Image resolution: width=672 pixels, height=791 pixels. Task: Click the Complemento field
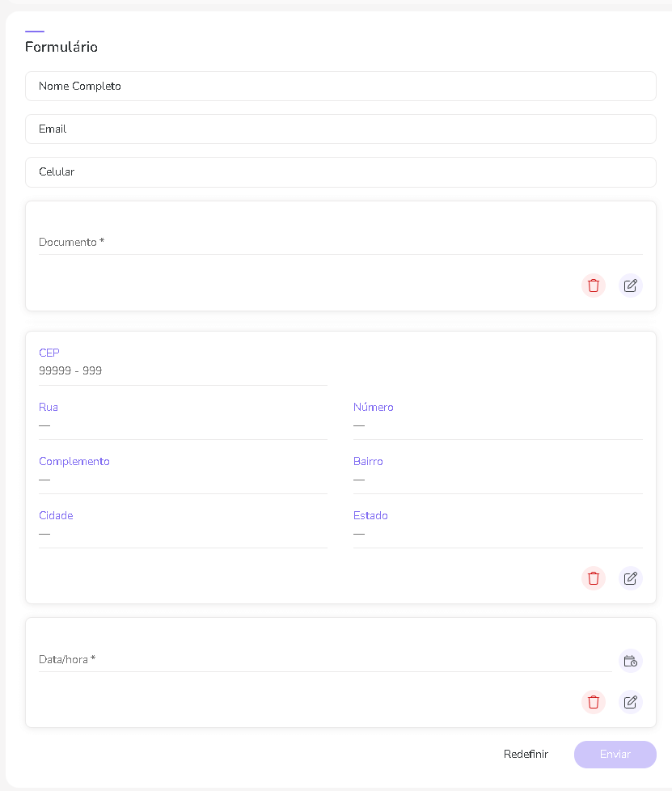tap(183, 480)
